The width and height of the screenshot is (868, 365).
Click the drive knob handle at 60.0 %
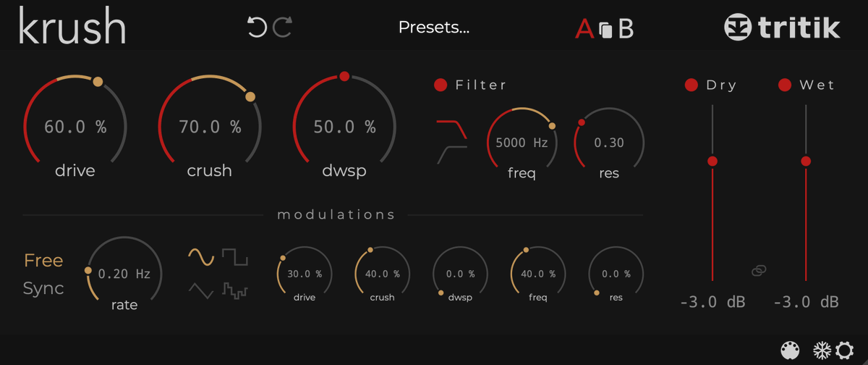(98, 82)
